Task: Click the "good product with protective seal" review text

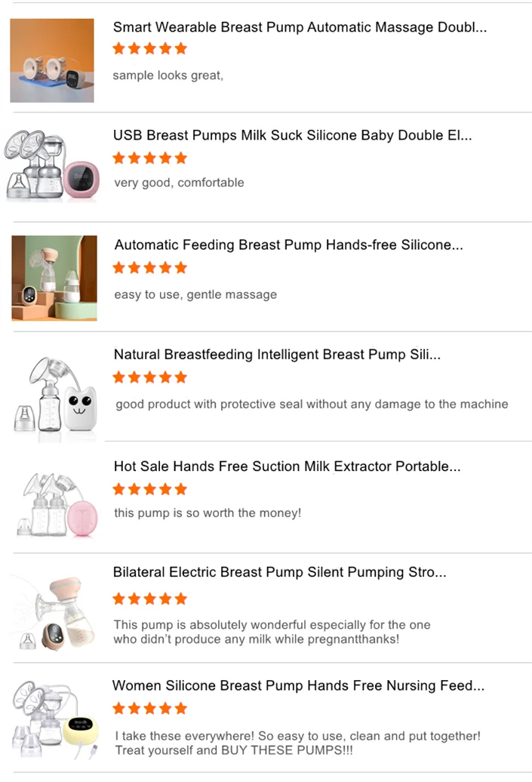Action: pos(312,405)
